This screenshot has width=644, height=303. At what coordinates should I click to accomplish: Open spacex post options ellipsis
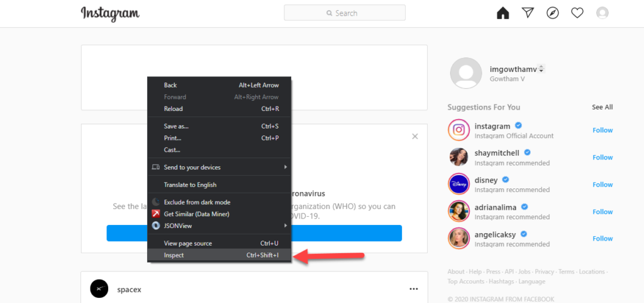414,289
